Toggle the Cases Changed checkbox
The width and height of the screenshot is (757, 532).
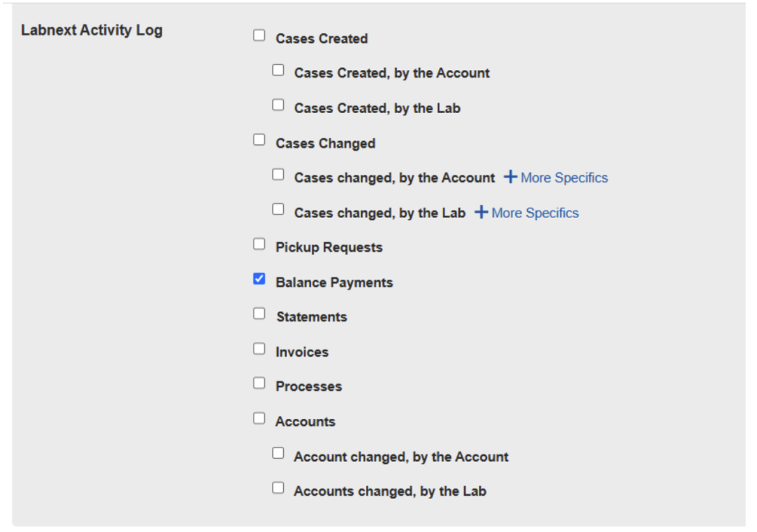tap(259, 140)
